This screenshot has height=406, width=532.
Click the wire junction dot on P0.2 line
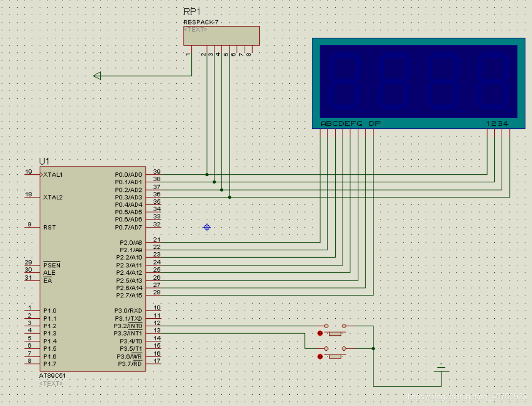[222, 190]
